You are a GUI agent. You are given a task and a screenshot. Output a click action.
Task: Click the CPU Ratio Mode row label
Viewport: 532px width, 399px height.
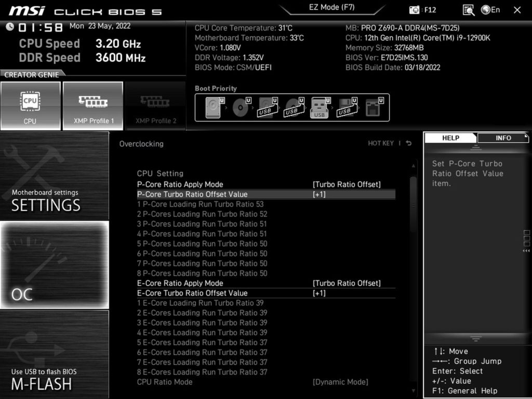165,382
